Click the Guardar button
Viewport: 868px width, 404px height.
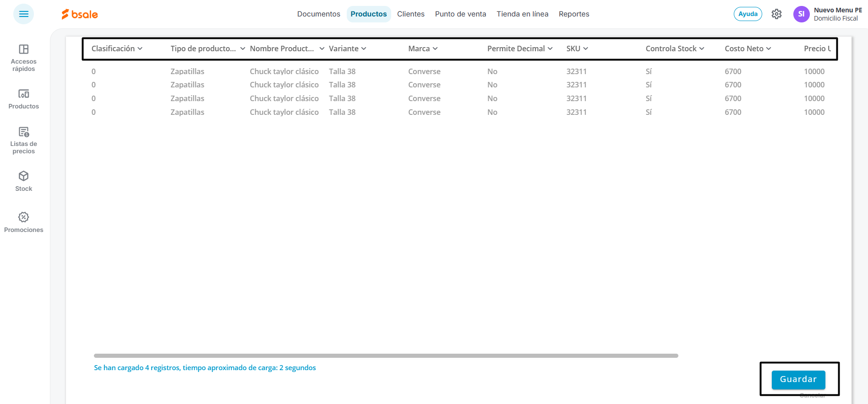[798, 379]
